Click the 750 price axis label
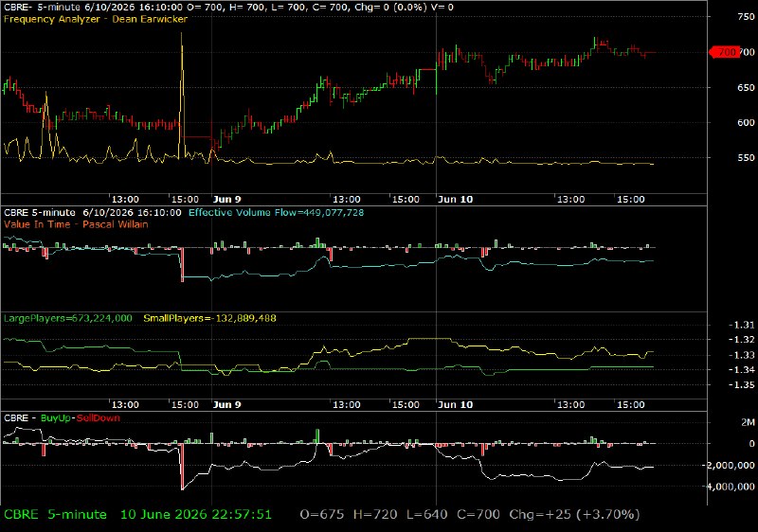Viewport: 758px width, 532px height. (746, 16)
